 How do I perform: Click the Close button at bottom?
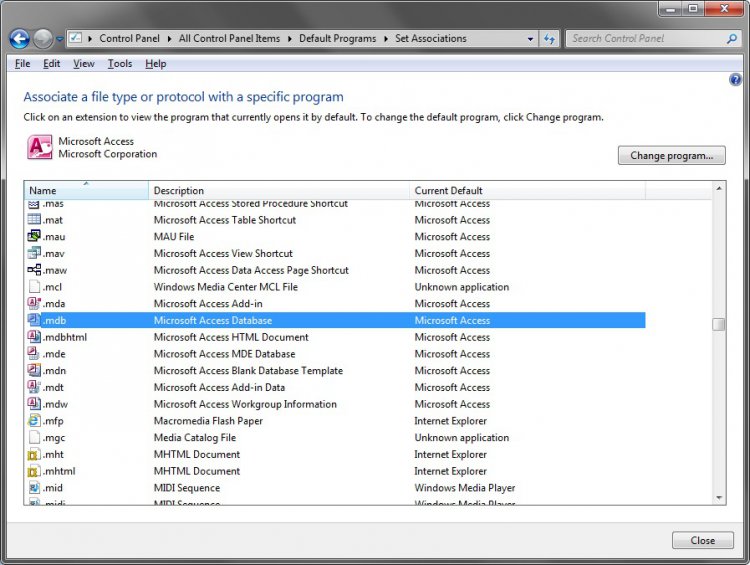(x=703, y=540)
